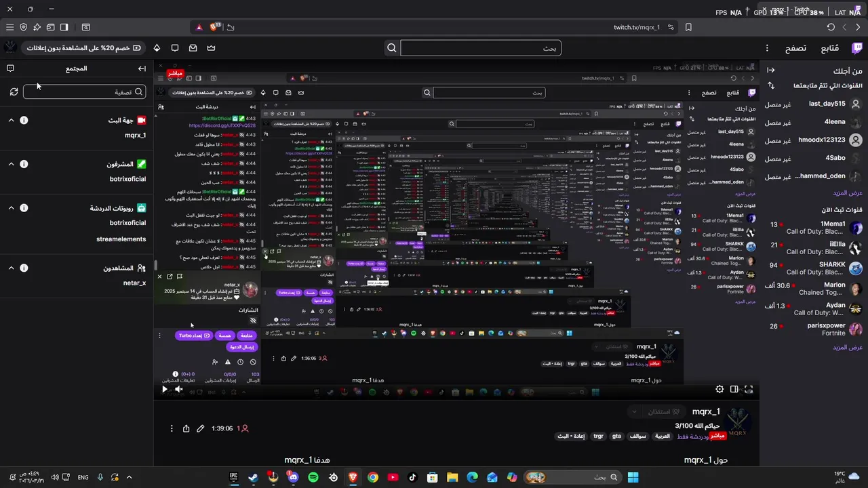Refresh the community list
The width and height of the screenshot is (868, 488).
[x=14, y=91]
